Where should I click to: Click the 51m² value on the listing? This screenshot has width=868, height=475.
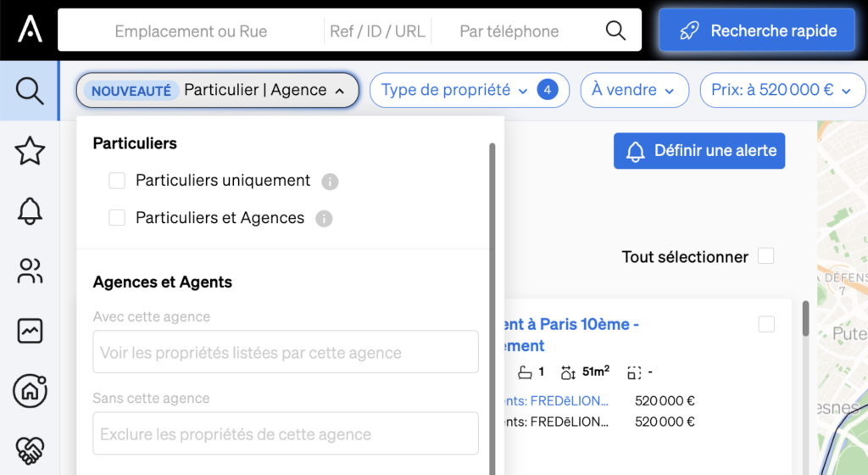click(596, 372)
